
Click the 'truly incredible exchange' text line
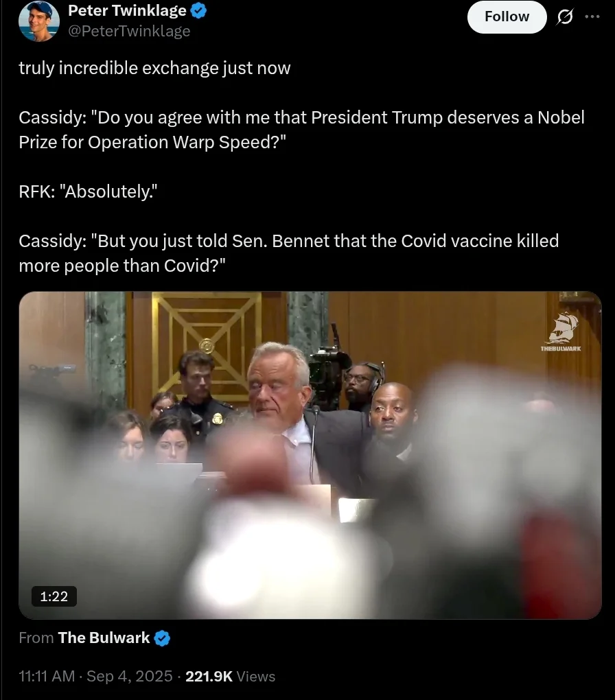pos(154,69)
